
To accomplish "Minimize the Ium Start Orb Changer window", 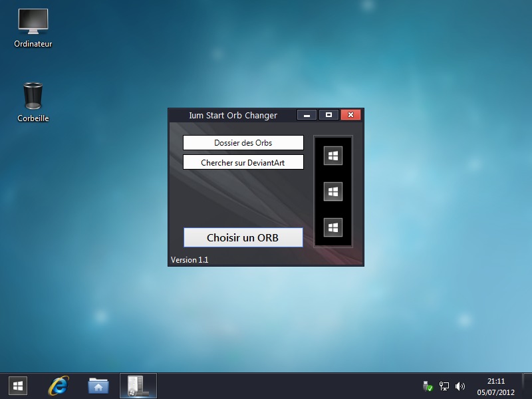I will coord(307,115).
